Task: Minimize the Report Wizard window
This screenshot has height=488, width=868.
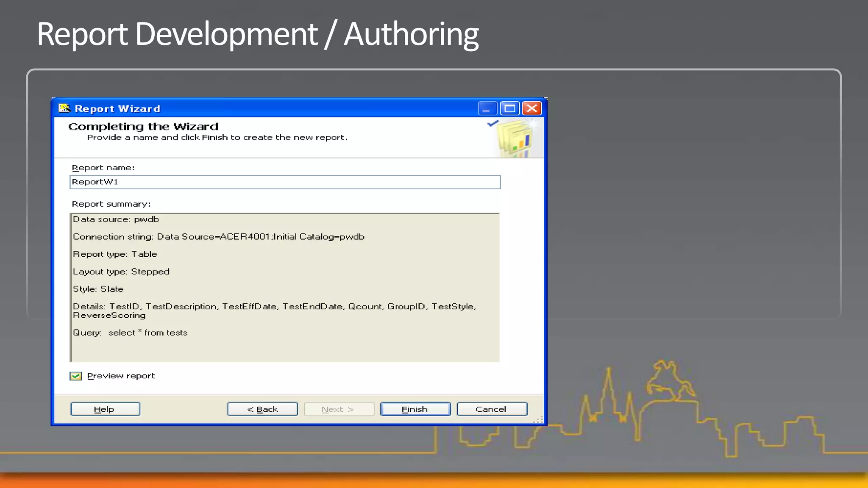Action: (x=487, y=108)
